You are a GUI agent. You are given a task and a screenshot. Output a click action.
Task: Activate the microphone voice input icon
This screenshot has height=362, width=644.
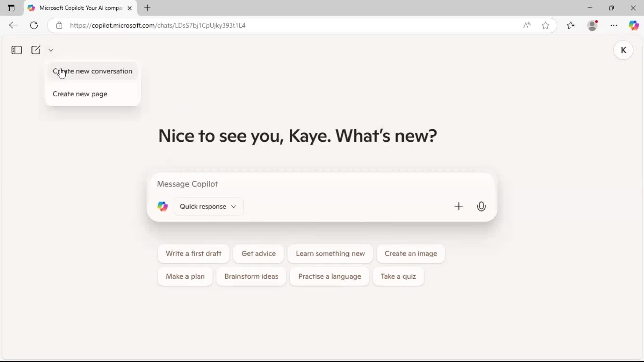pos(481,206)
